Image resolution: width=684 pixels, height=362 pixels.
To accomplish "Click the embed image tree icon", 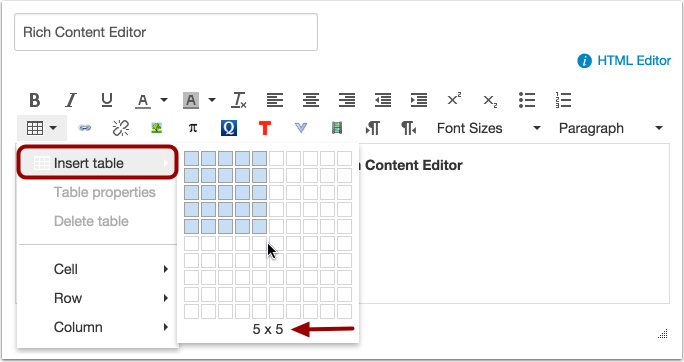I will pyautogui.click(x=157, y=128).
